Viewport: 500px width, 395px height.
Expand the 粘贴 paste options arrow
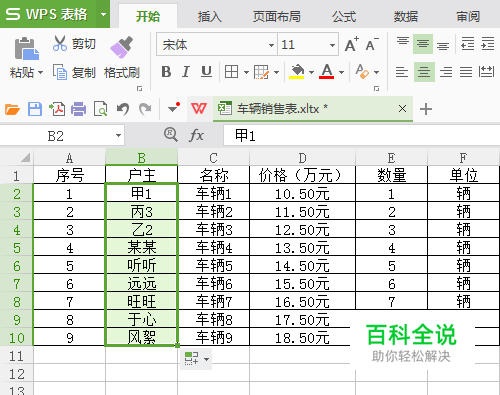tap(40, 72)
